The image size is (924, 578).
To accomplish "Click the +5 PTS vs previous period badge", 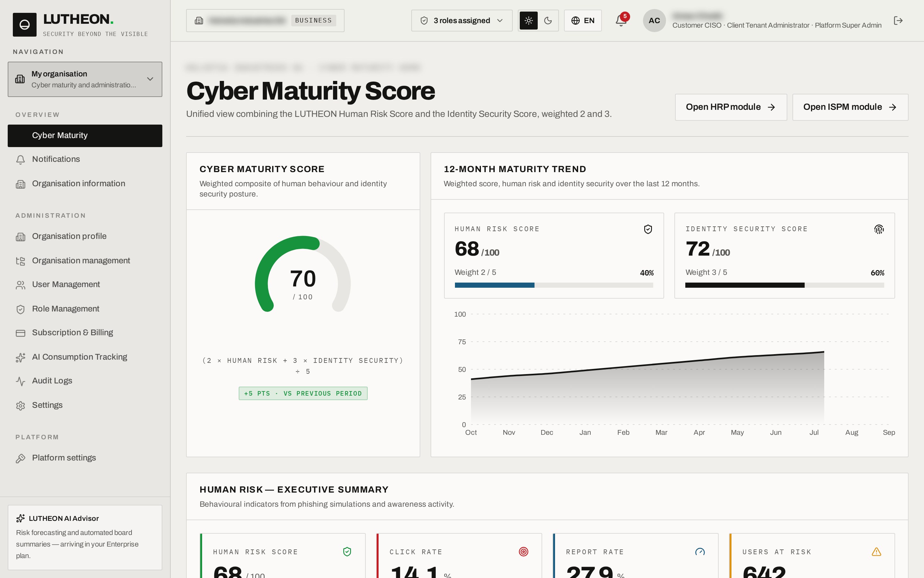I will [303, 393].
